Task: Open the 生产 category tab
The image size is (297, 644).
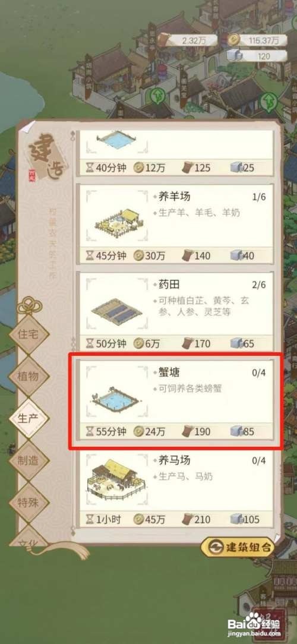Action: [29, 418]
